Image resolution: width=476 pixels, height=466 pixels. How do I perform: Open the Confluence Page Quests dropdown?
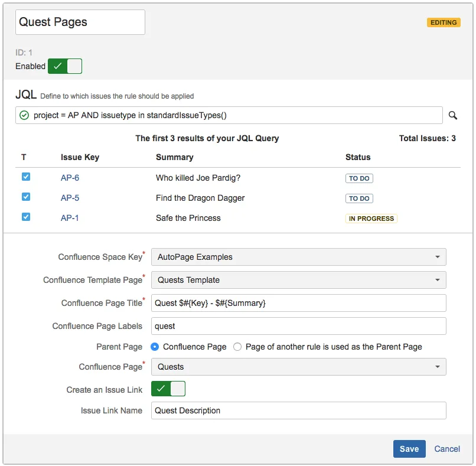298,367
